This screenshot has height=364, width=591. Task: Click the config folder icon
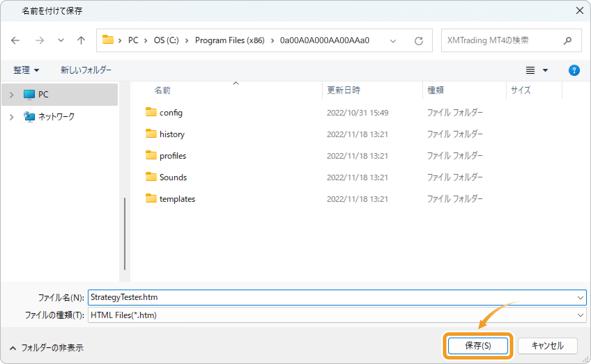[x=151, y=112]
